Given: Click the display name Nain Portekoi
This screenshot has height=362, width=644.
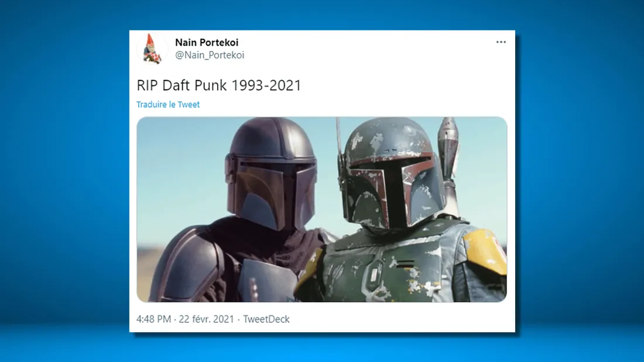Looking at the screenshot, I should tap(207, 43).
